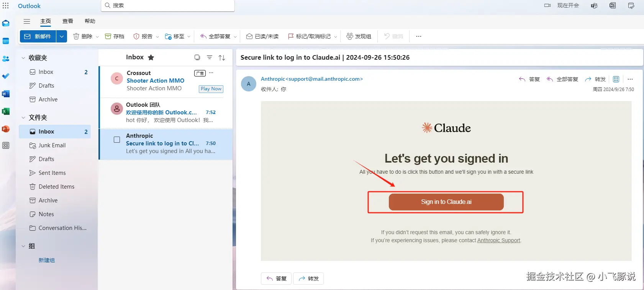Click the 移至 Move to toolbar button

(x=175, y=36)
